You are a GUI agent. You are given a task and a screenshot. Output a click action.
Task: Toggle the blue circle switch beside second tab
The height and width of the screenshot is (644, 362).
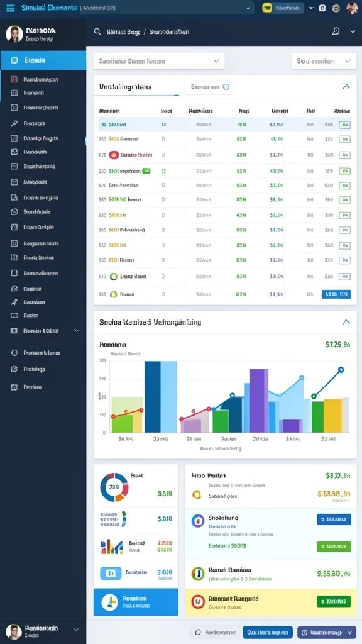click(x=226, y=87)
